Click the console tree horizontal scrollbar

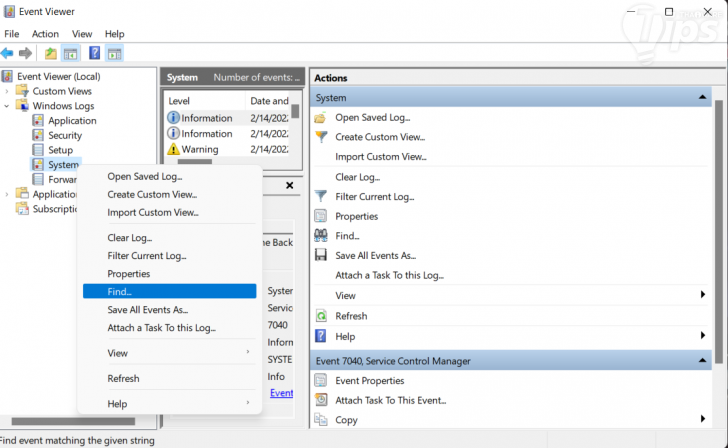pyautogui.click(x=73, y=422)
